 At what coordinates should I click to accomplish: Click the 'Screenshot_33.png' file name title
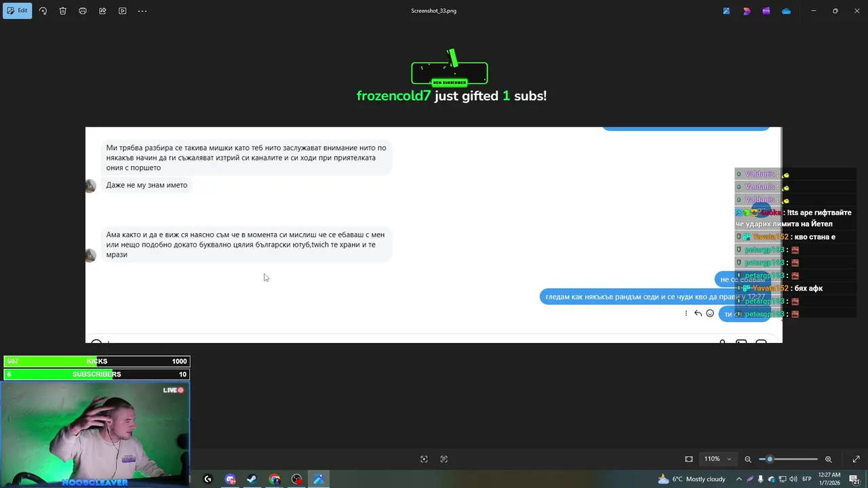[x=433, y=11]
